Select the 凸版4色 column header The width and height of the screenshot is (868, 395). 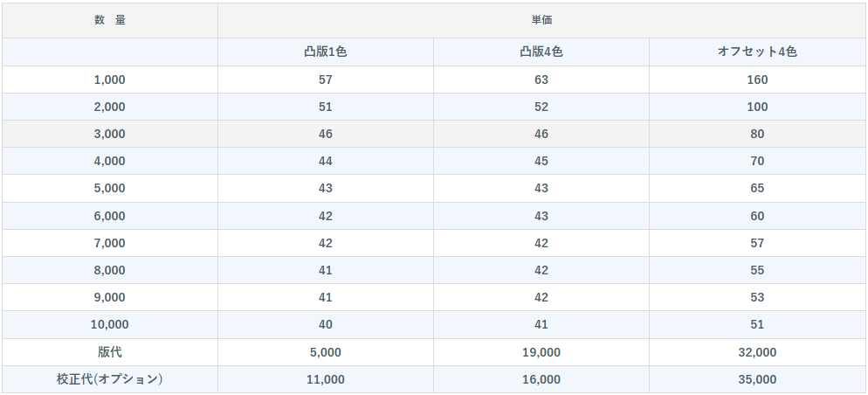pyautogui.click(x=541, y=52)
